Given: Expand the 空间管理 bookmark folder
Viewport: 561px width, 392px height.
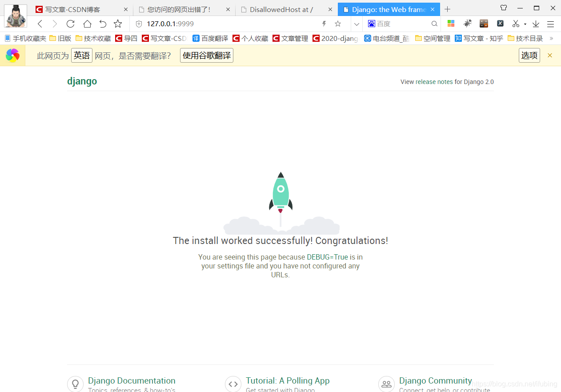Looking at the screenshot, I should 433,39.
